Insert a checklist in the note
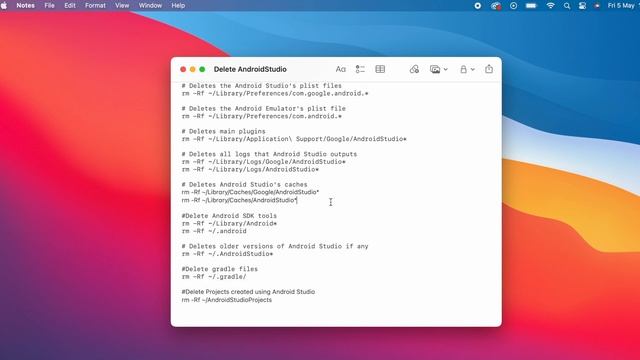The width and height of the screenshot is (640, 360). [360, 69]
